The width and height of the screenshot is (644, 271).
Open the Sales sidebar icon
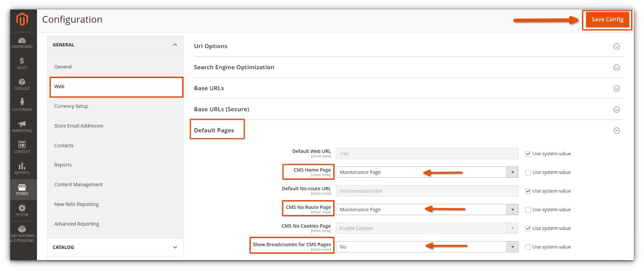(22, 64)
